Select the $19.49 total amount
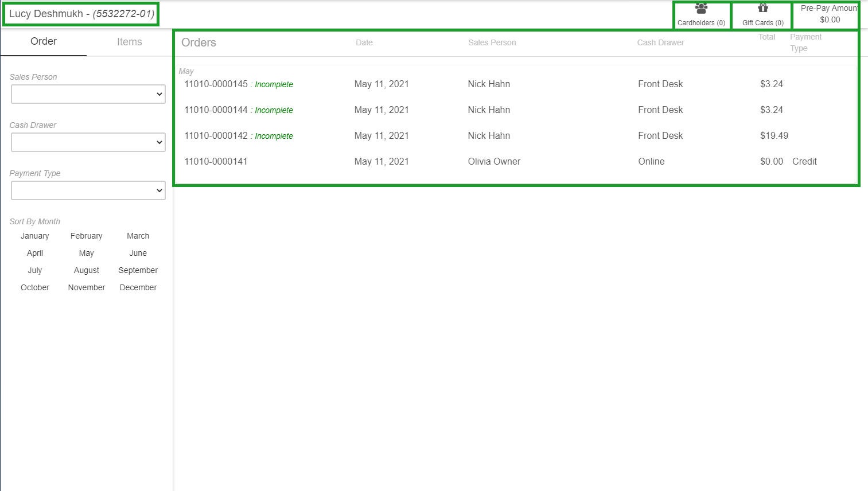 coord(774,135)
